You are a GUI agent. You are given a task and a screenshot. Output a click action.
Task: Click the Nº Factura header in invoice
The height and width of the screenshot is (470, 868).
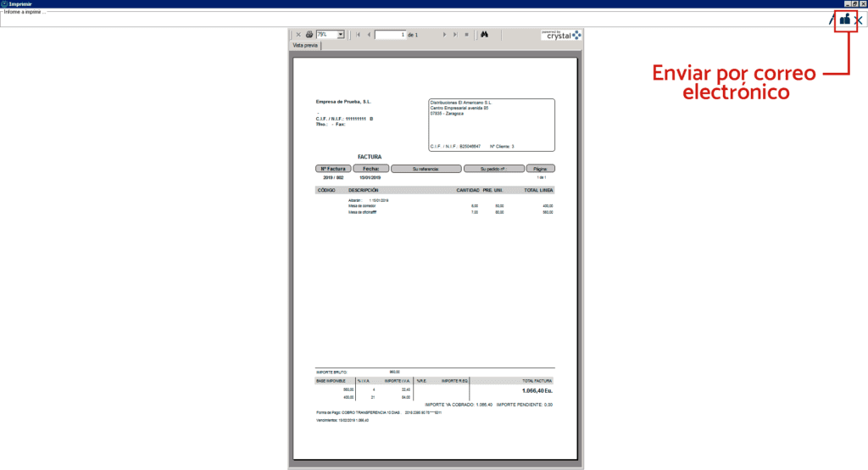click(333, 169)
